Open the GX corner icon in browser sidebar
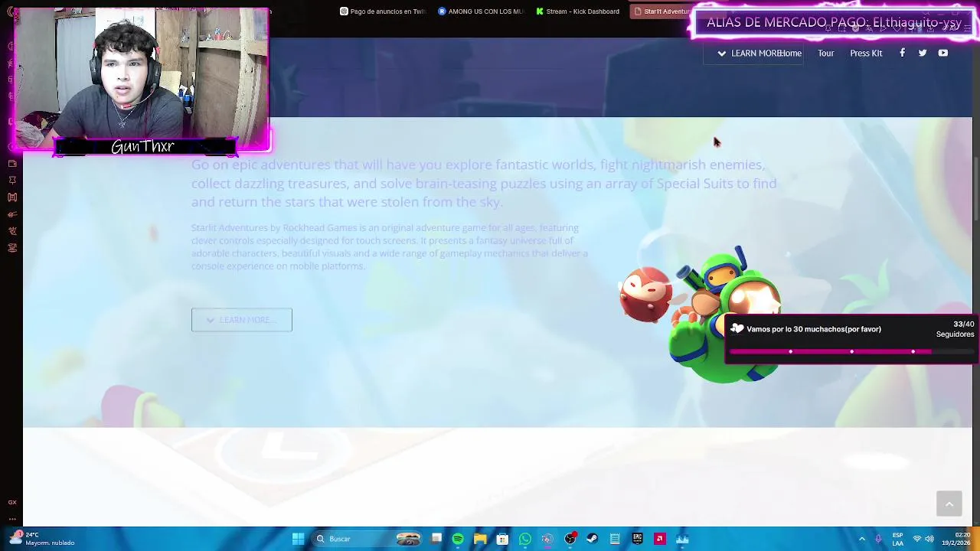The image size is (980, 551). (12, 503)
